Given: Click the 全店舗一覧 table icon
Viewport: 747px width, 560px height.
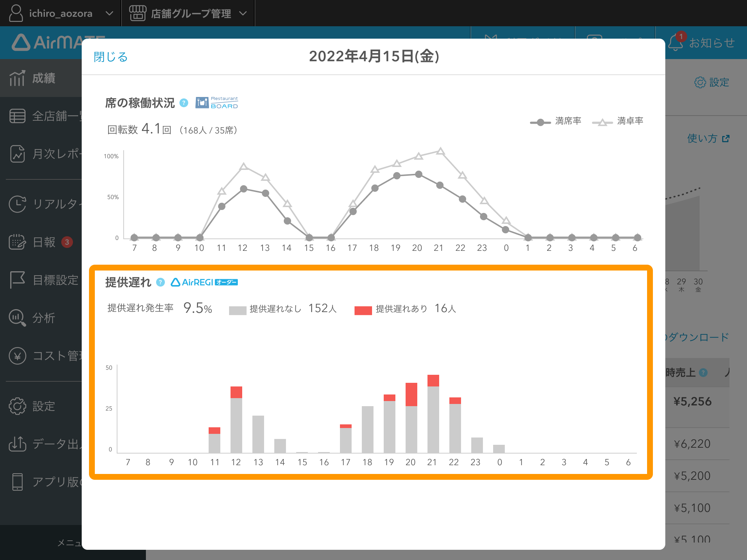Looking at the screenshot, I should point(17,116).
